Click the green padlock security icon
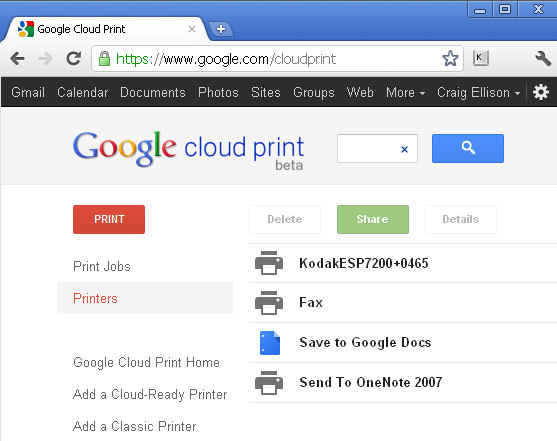Image resolution: width=557 pixels, height=441 pixels. point(104,59)
